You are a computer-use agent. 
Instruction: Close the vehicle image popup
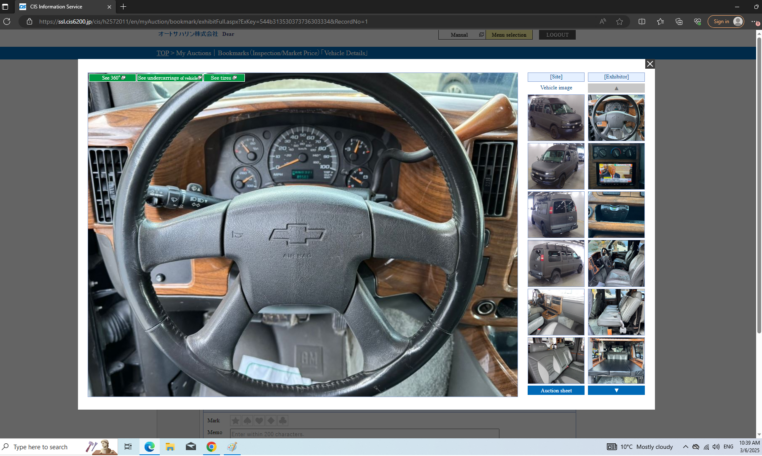(x=650, y=64)
